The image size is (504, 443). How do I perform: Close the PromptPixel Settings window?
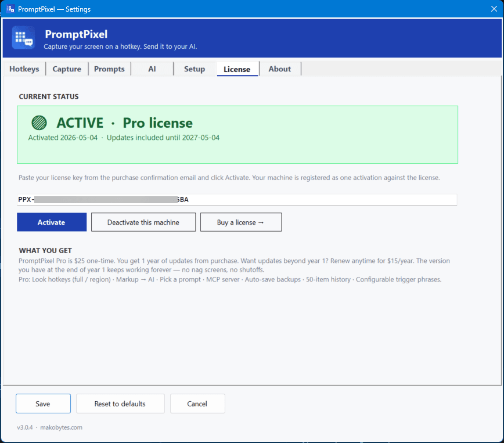494,9
